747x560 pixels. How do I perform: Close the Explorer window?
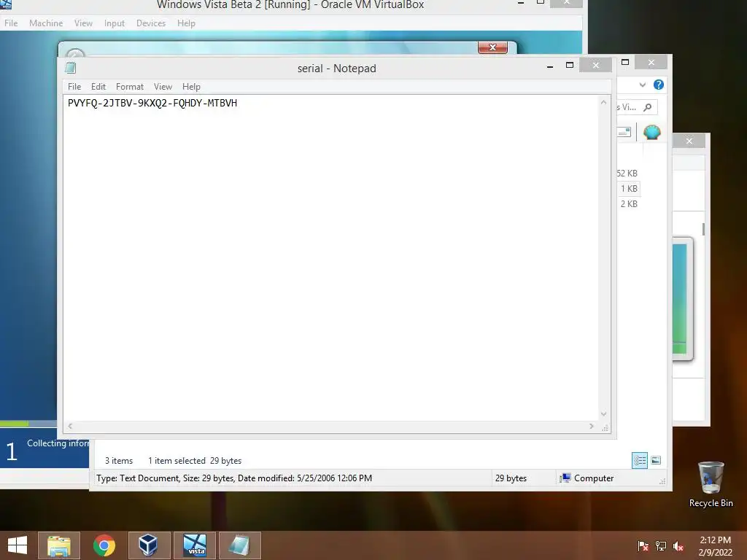point(651,63)
